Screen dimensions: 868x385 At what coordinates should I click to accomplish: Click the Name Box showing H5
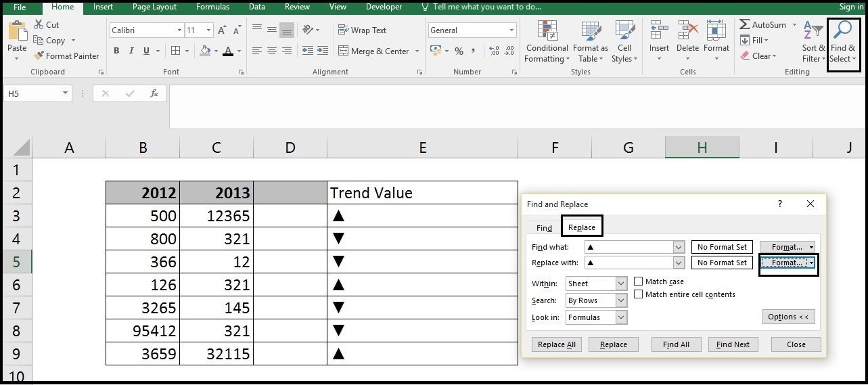32,93
